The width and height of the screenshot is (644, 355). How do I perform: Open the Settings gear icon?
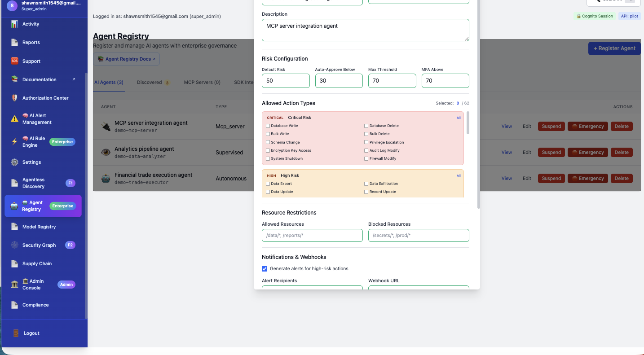point(14,162)
